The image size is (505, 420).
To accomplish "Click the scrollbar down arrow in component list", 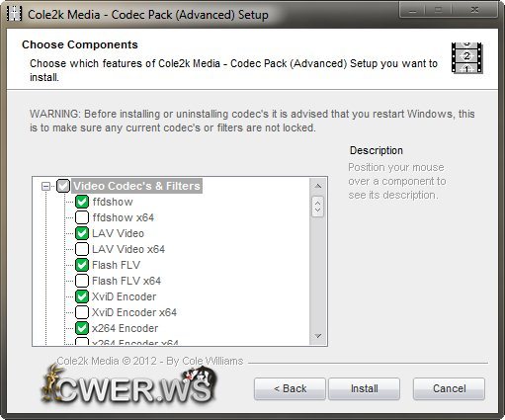I will [x=318, y=336].
